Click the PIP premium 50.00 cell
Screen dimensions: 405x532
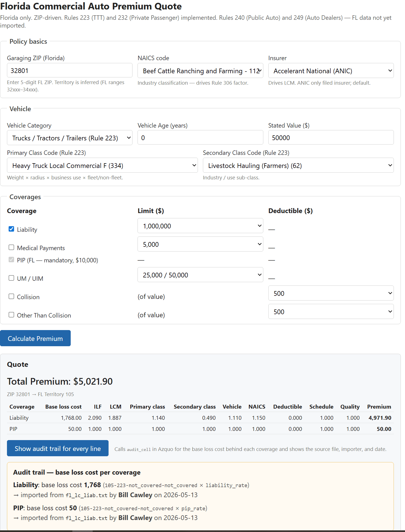pyautogui.click(x=384, y=429)
